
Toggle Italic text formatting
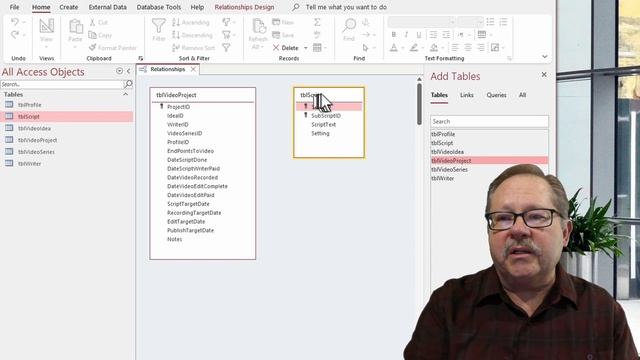(x=406, y=35)
